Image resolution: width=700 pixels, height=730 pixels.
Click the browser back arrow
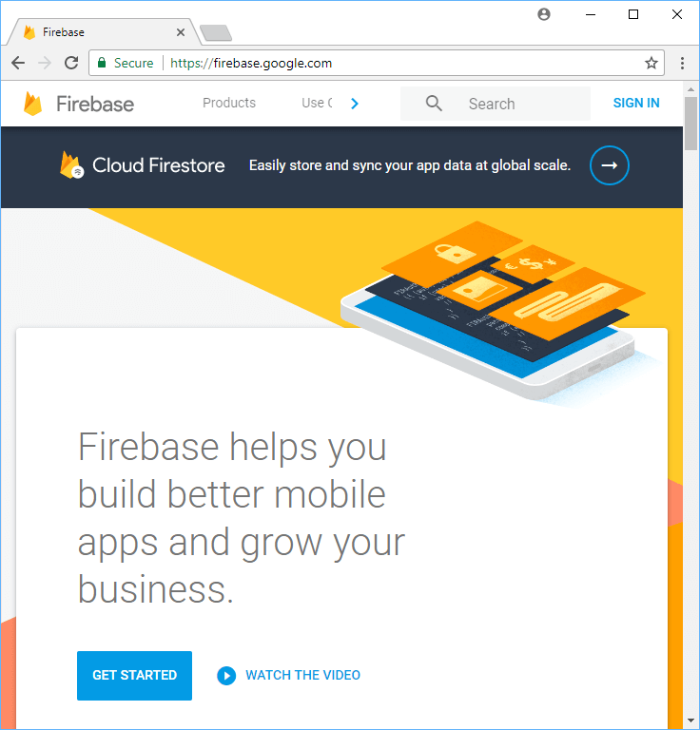pos(18,63)
